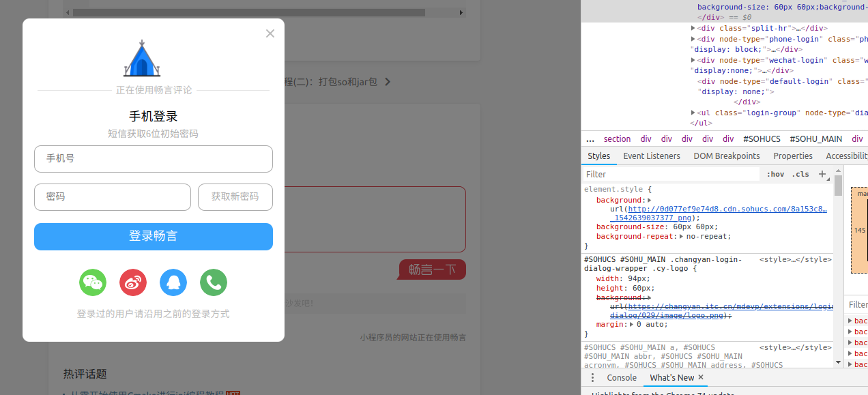Open first <style> source link for .cy-logo

[796, 260]
